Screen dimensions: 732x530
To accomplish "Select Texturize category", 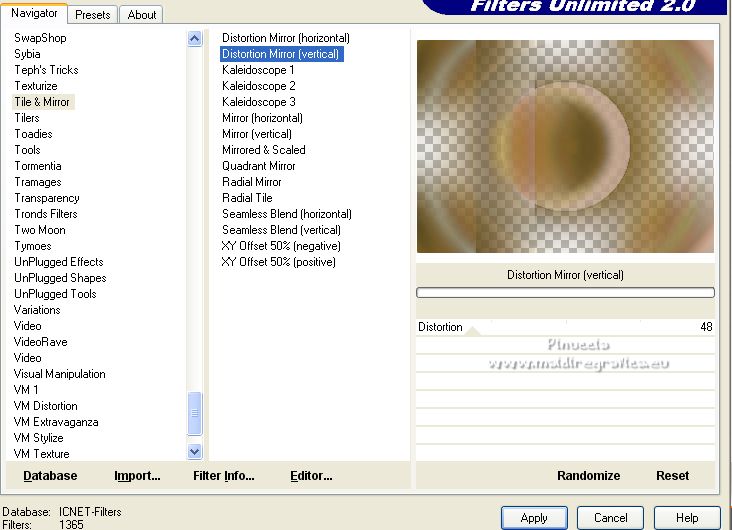I will 36,86.
